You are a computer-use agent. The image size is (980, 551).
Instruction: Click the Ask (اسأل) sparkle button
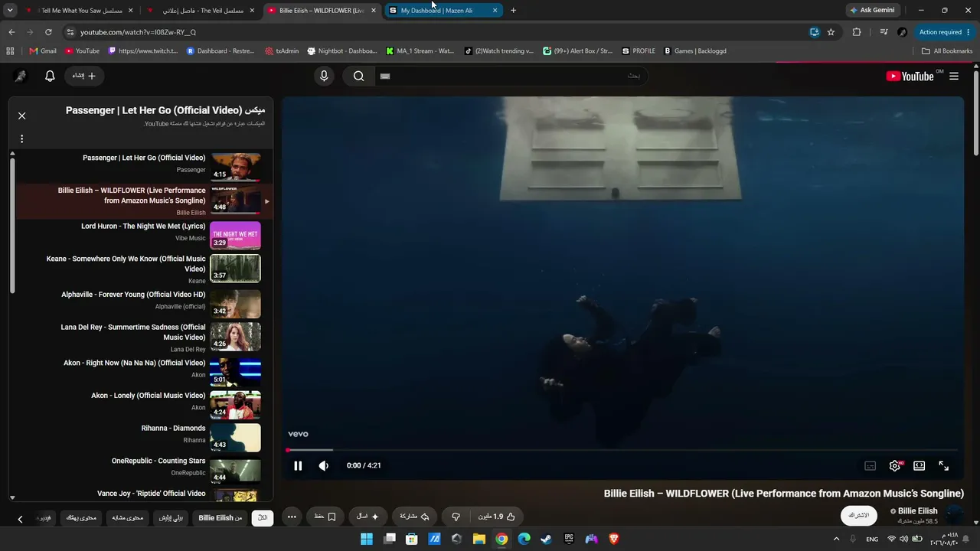click(367, 517)
